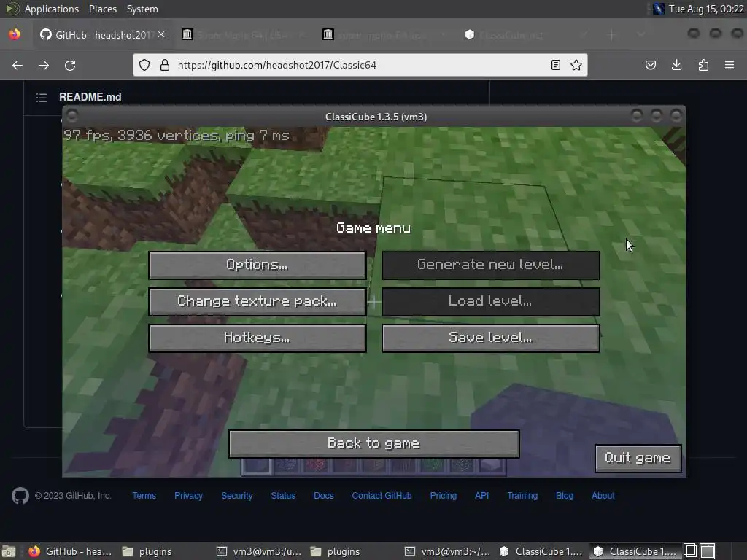Open Firefox hamburger application menu
The height and width of the screenshot is (560, 747).
click(729, 65)
